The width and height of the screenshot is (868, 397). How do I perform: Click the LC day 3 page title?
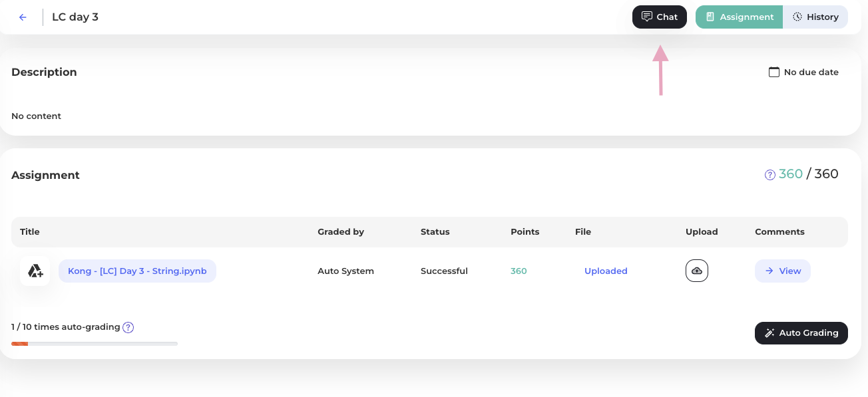75,17
